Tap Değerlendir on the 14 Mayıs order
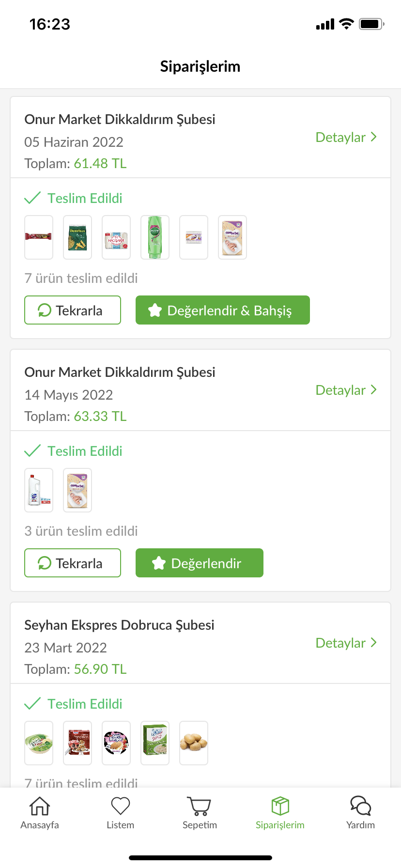The image size is (401, 868). pyautogui.click(x=200, y=563)
